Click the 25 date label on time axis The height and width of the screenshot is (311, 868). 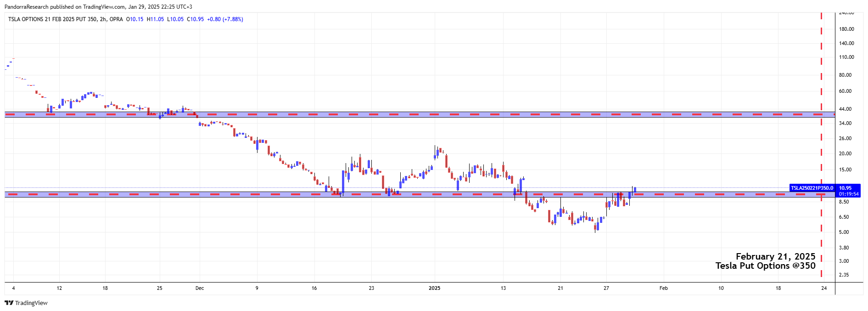pos(160,288)
